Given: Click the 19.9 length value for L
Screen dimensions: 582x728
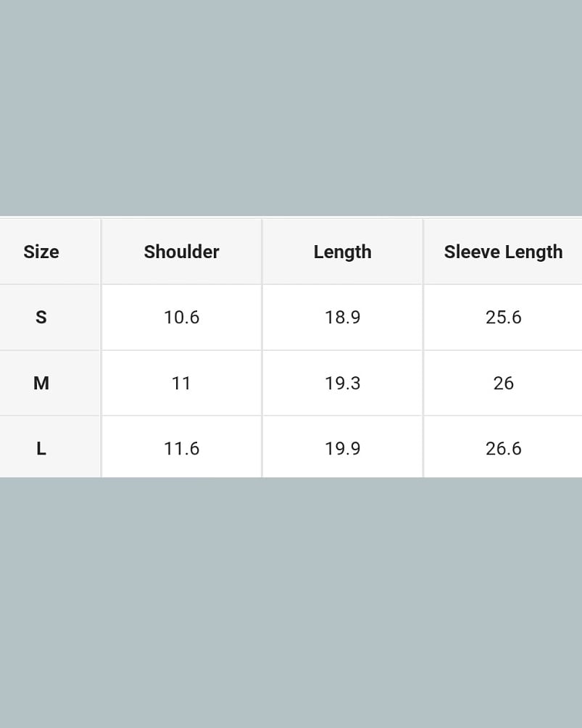Looking at the screenshot, I should pyautogui.click(x=342, y=448).
